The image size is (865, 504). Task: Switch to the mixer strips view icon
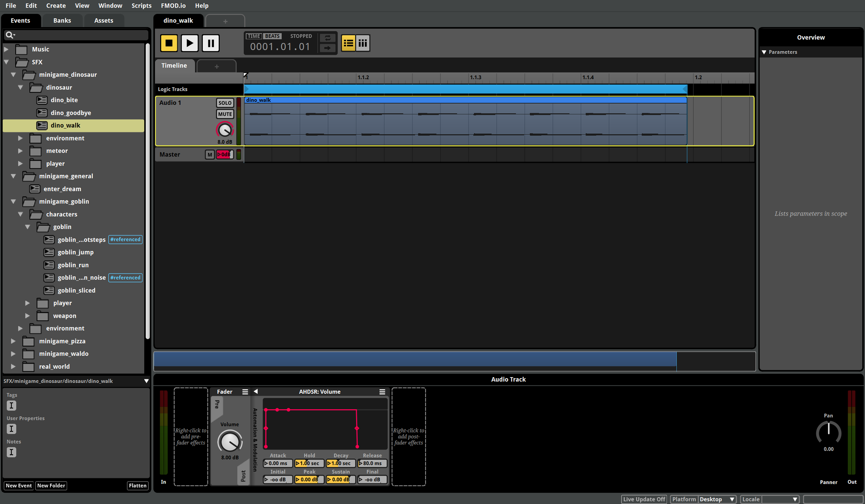click(363, 43)
